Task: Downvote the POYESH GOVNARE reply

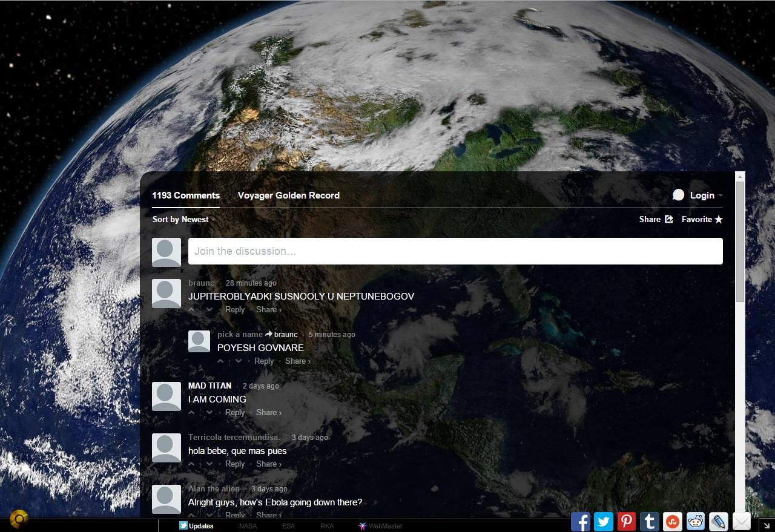Action: click(x=239, y=361)
